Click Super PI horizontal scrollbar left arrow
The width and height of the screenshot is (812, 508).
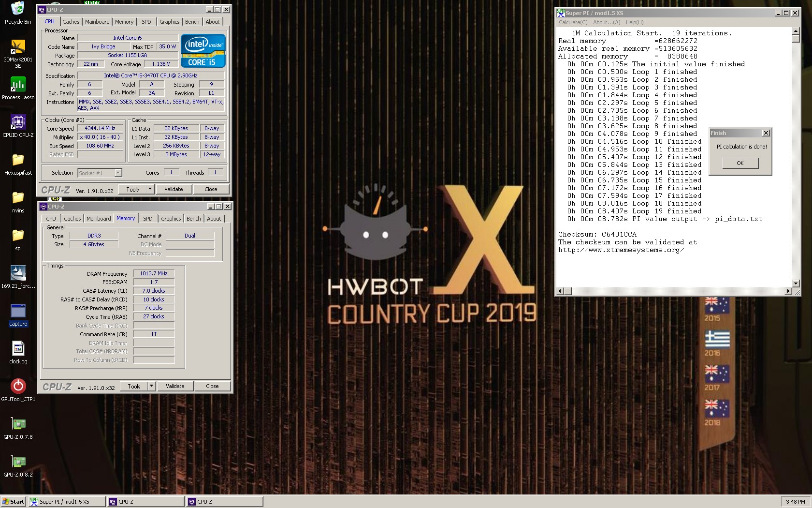pyautogui.click(x=561, y=291)
